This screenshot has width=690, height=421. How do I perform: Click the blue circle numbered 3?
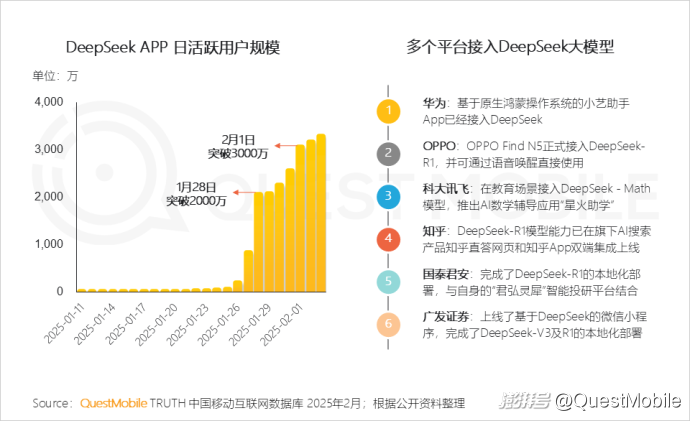coord(388,196)
